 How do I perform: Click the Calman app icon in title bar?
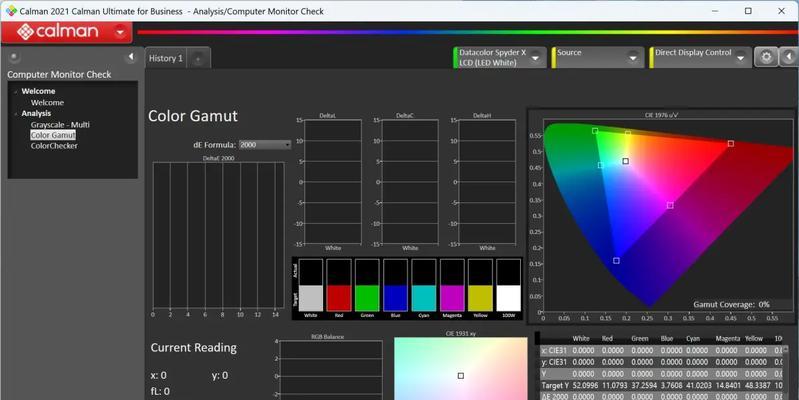[11, 11]
